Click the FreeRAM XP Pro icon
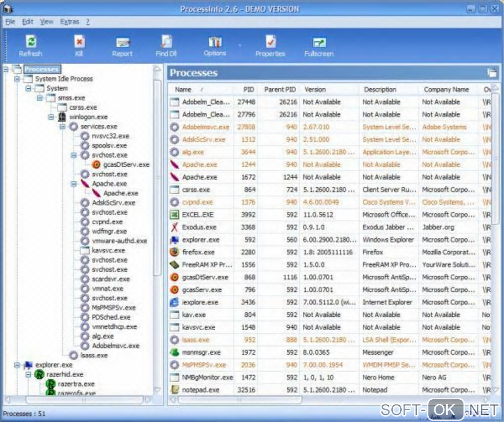 [174, 265]
